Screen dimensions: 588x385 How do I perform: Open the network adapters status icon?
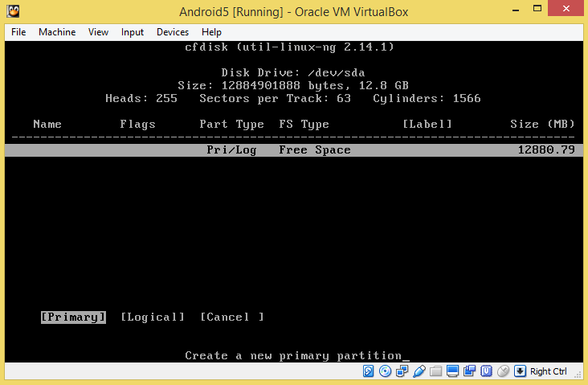click(x=402, y=371)
